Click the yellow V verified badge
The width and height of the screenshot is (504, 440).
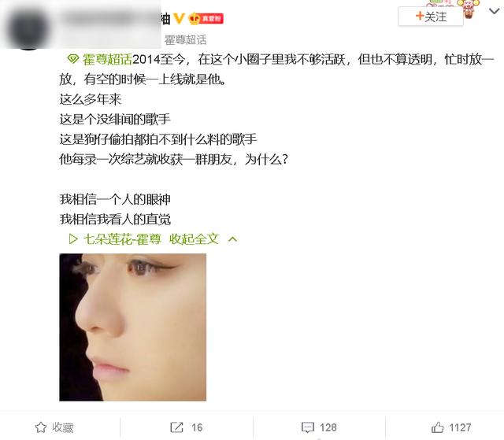(179, 19)
